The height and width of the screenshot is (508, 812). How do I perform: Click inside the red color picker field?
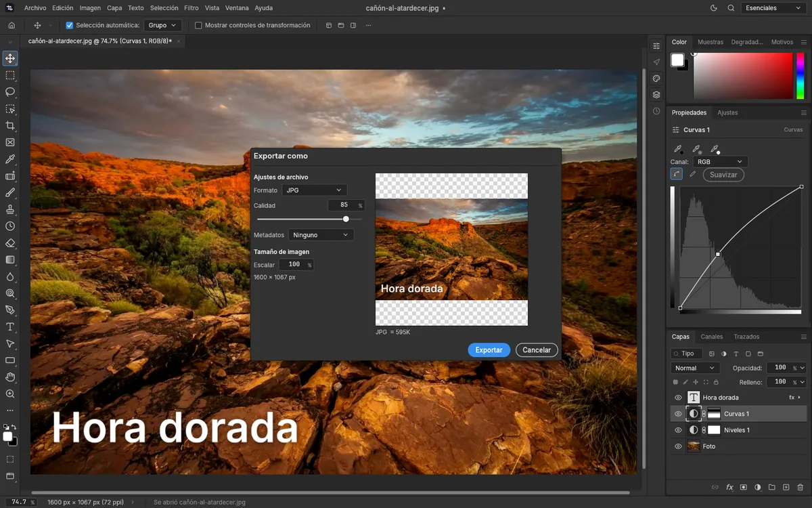coord(742,76)
